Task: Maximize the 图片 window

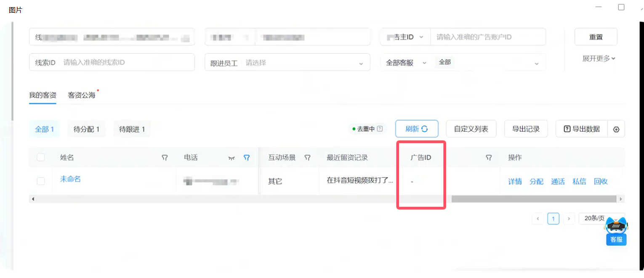Action: [621, 7]
